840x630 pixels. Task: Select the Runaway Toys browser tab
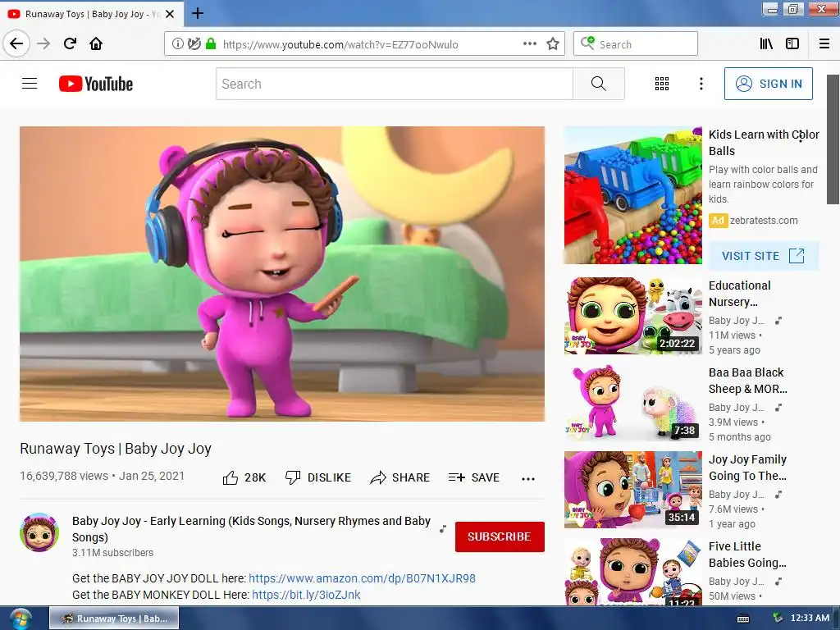(x=91, y=14)
